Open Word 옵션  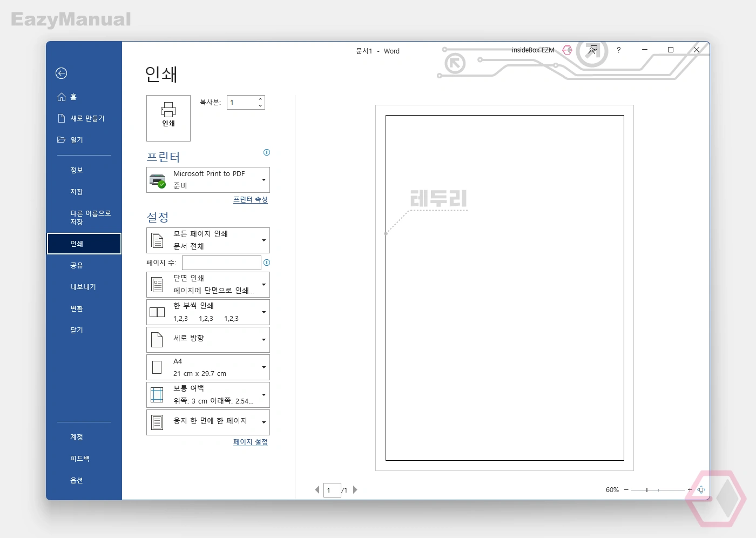[84, 480]
